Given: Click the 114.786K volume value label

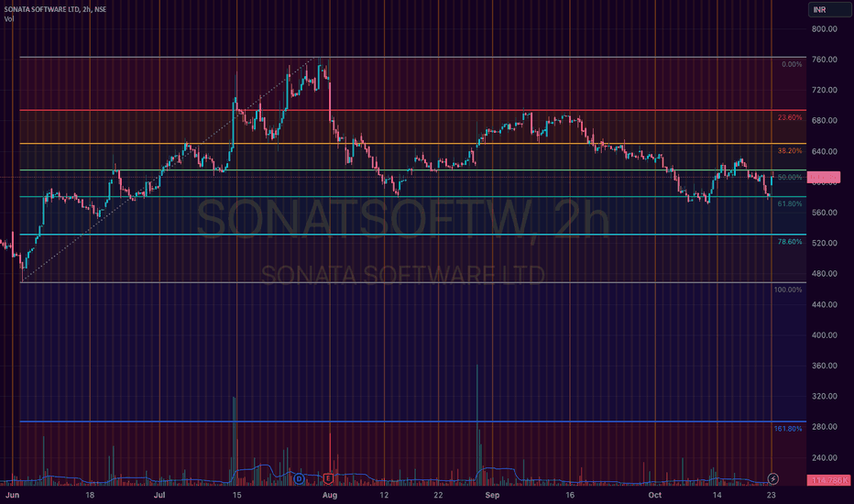Looking at the screenshot, I should coord(829,480).
